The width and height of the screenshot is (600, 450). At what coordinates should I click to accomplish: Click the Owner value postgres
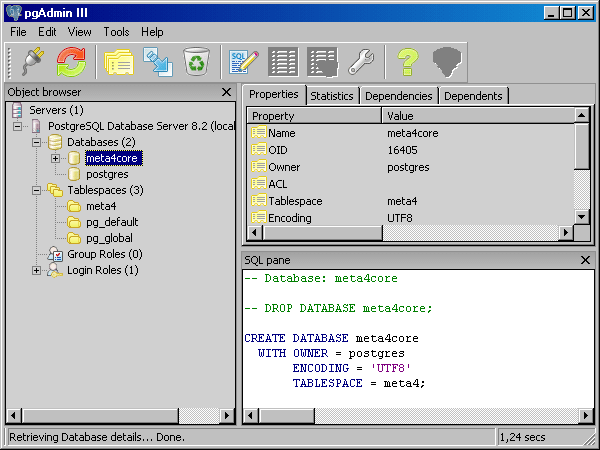408,167
